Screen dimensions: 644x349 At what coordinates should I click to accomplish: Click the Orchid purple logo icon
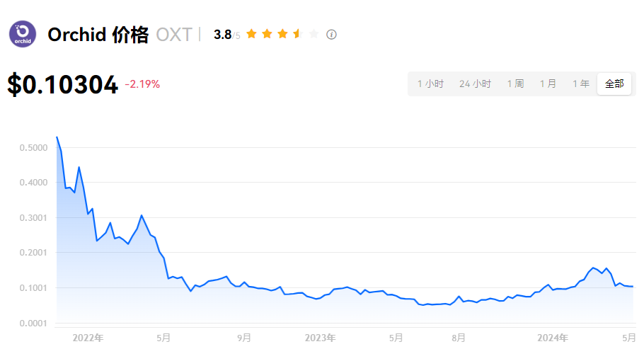point(23,34)
